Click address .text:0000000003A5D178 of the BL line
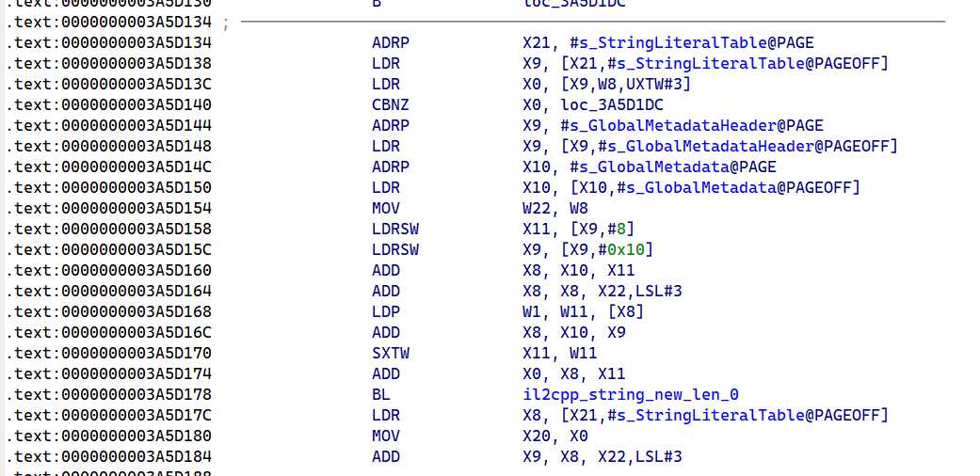The height and width of the screenshot is (476, 980). 108,395
